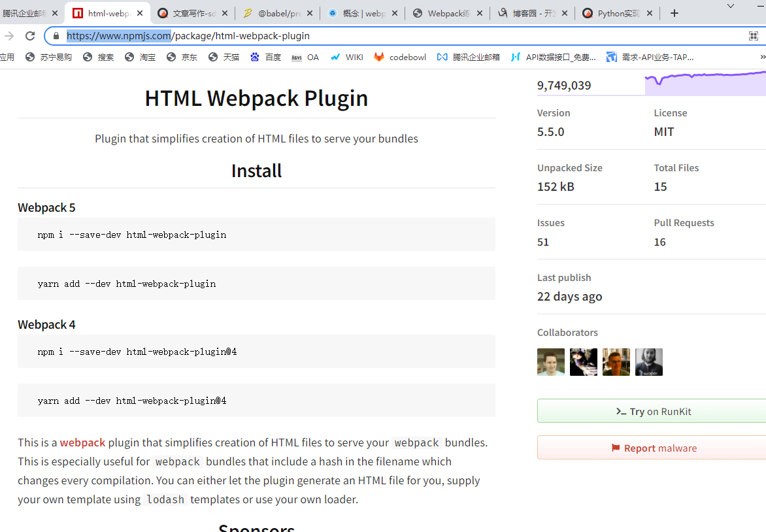Open the first collaborator avatar

(550, 362)
